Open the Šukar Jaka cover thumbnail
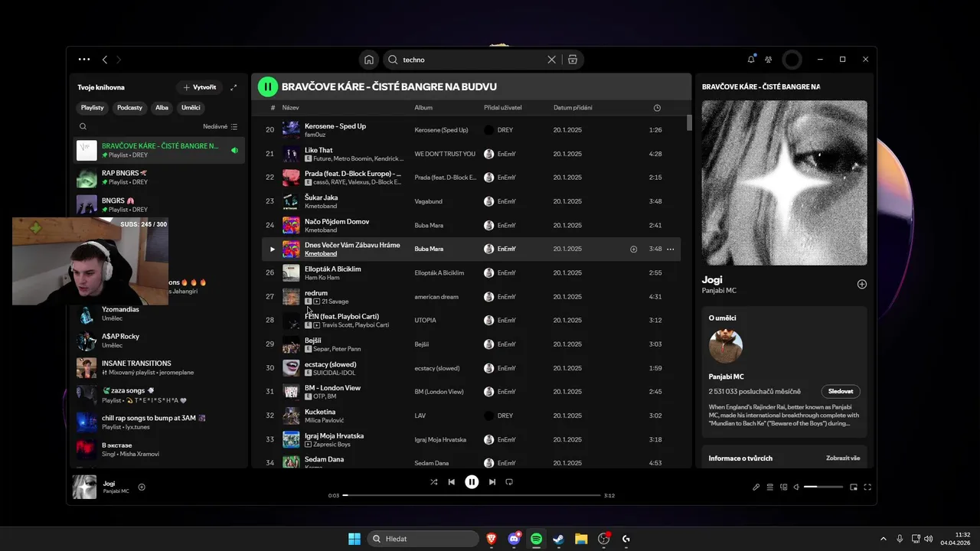Image resolution: width=980 pixels, height=551 pixels. click(291, 201)
